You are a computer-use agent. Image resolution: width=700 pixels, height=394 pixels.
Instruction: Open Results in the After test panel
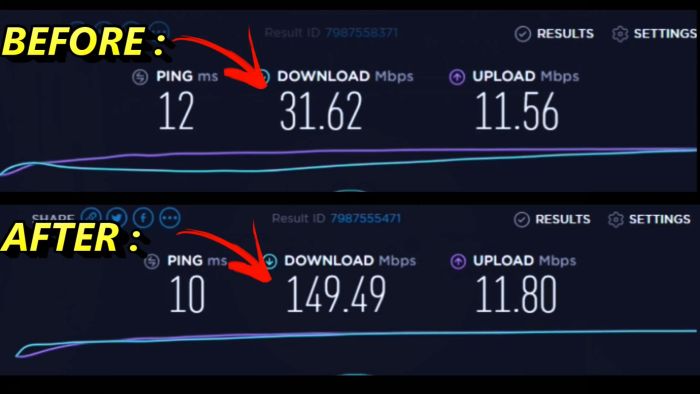point(552,219)
